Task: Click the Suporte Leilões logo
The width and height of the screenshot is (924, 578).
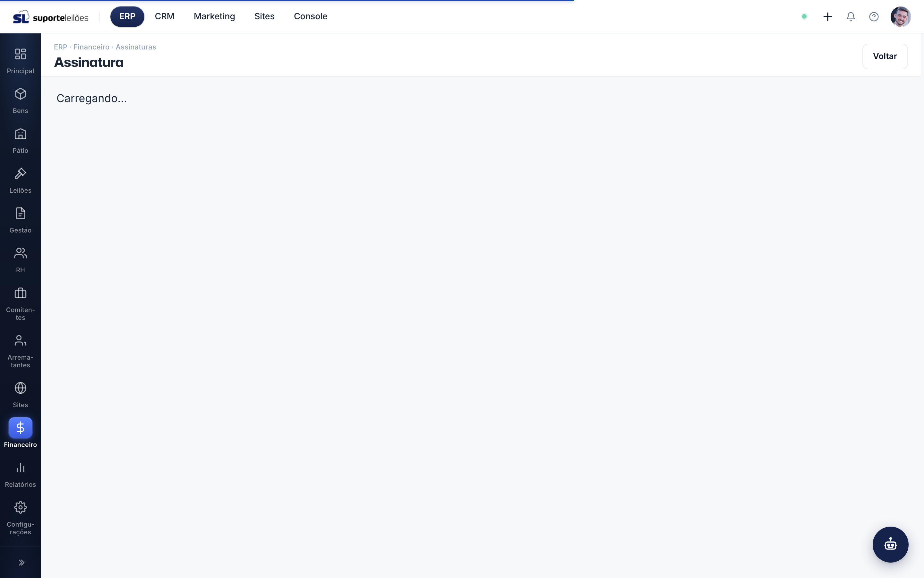Action: [x=51, y=17]
